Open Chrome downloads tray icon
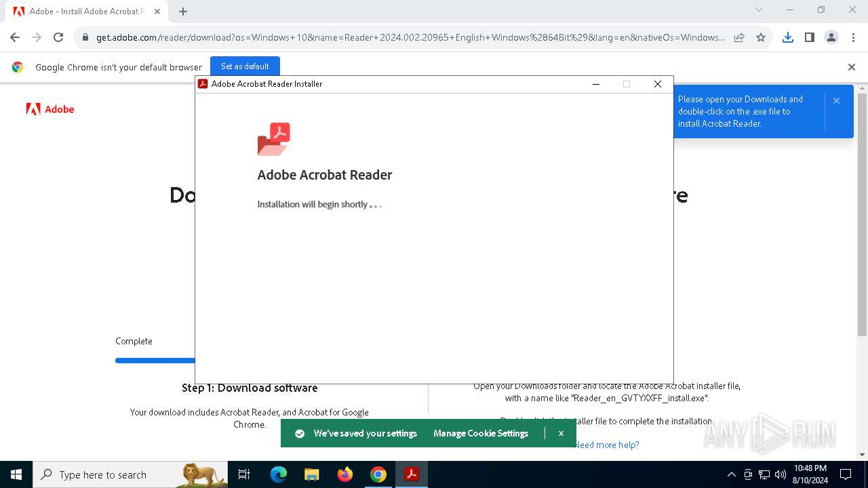 click(x=788, y=38)
